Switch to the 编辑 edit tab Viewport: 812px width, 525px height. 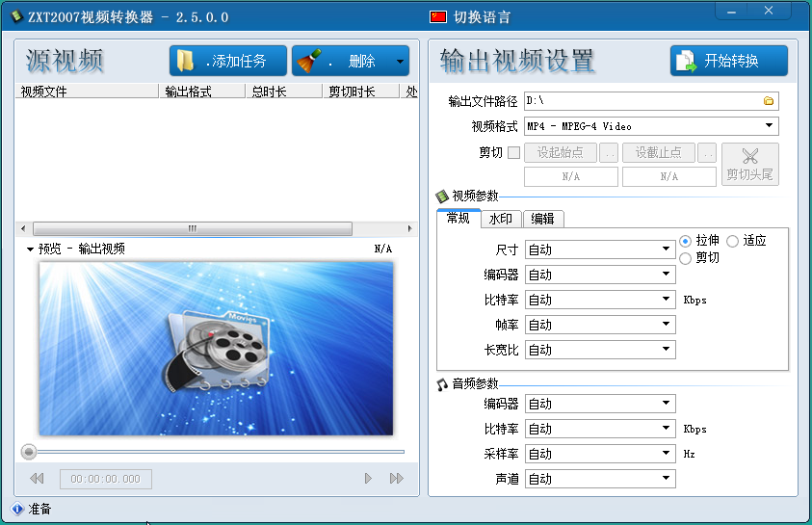pyautogui.click(x=542, y=219)
